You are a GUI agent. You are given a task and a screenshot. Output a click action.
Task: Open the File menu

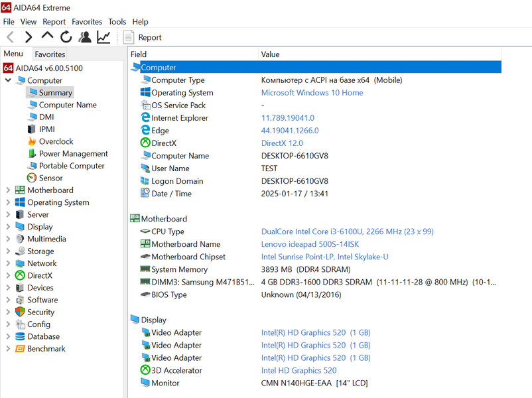pyautogui.click(x=9, y=22)
